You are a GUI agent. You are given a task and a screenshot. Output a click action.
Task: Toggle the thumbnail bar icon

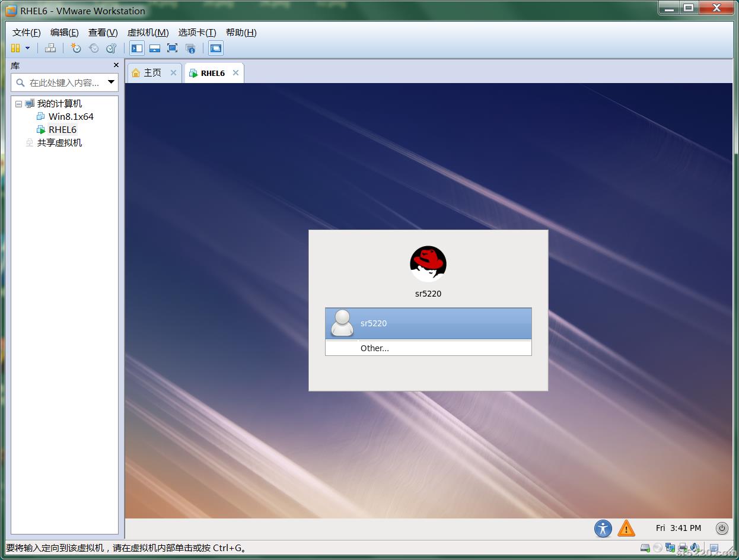155,48
